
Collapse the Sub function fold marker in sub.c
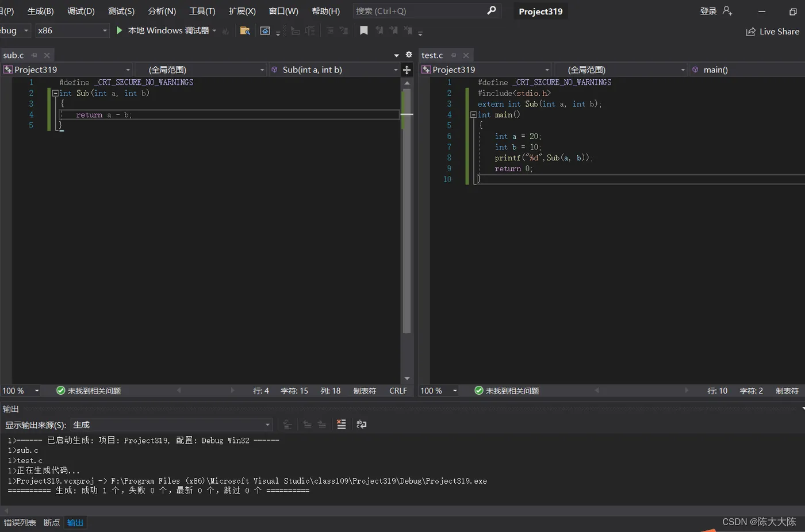55,93
